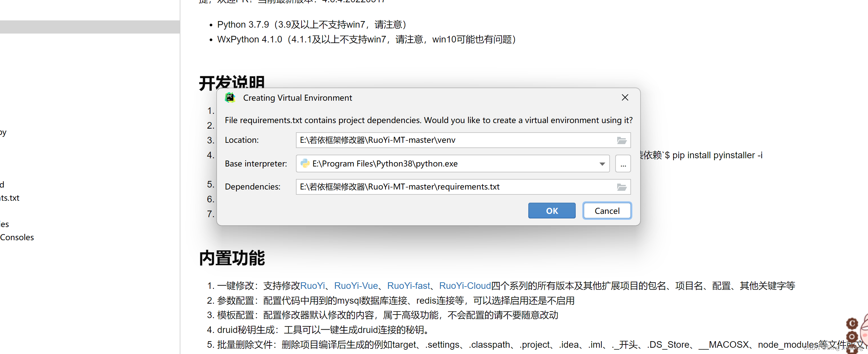This screenshot has height=354, width=868.
Task: Cancel the virtual environment creation
Action: (x=607, y=211)
